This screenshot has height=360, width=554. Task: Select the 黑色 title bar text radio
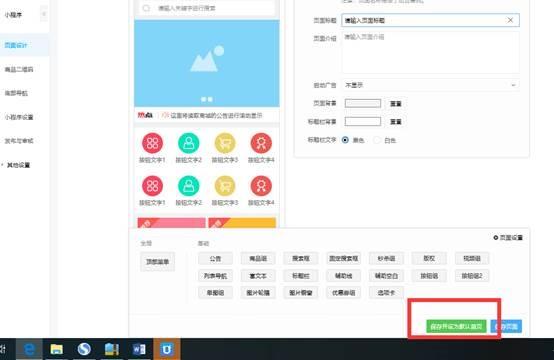coord(345,140)
